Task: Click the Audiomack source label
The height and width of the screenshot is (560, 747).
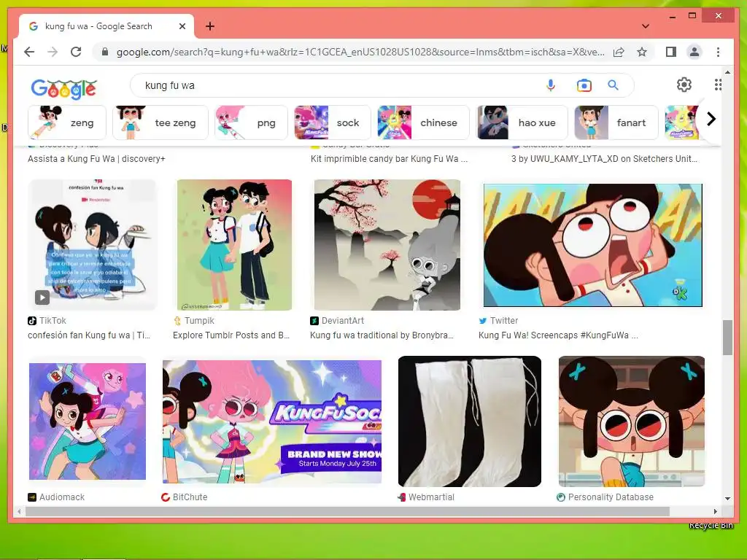Action: [61, 497]
